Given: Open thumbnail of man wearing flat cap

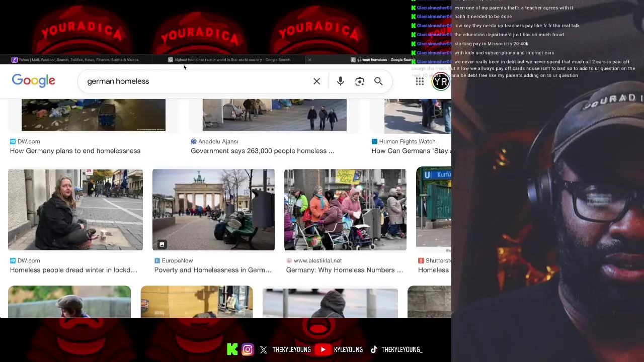Looking at the screenshot, I should pyautogui.click(x=69, y=302).
